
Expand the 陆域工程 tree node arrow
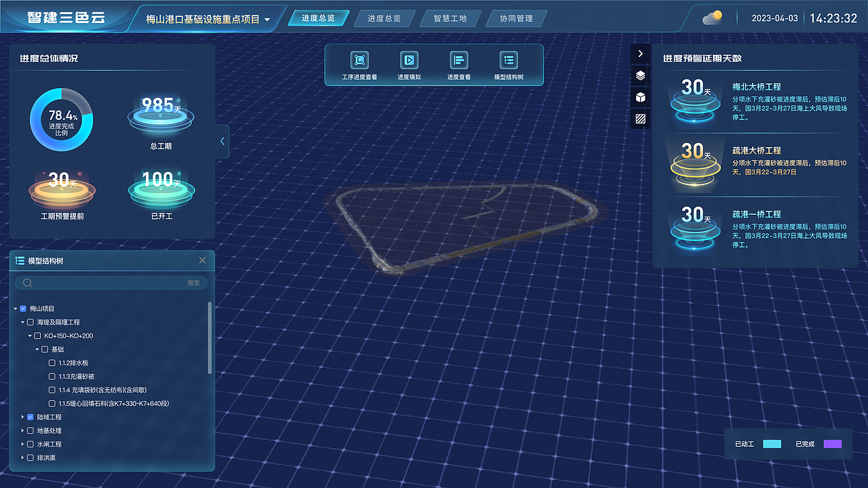(x=22, y=417)
